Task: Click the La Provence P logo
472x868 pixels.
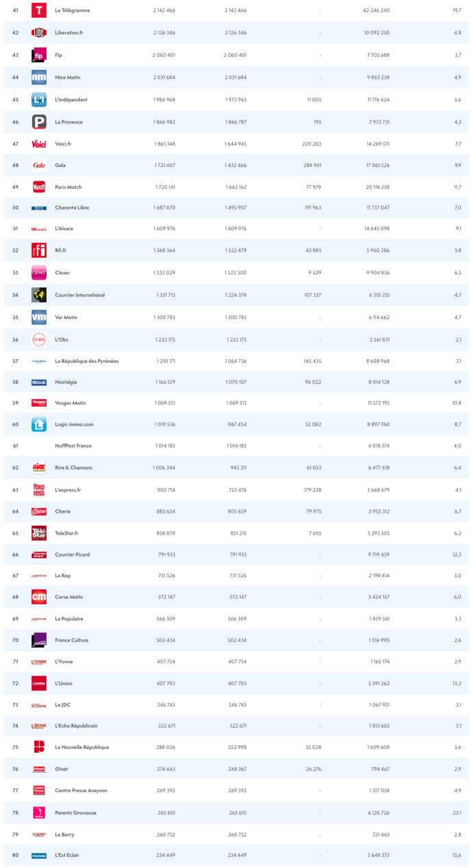Action: (39, 122)
